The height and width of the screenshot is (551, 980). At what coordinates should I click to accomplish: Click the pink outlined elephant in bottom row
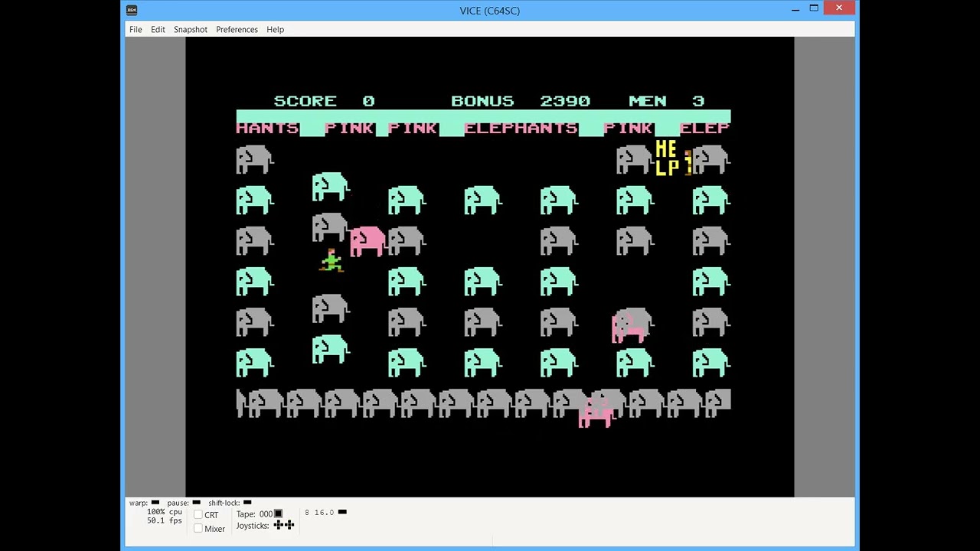pos(597,412)
